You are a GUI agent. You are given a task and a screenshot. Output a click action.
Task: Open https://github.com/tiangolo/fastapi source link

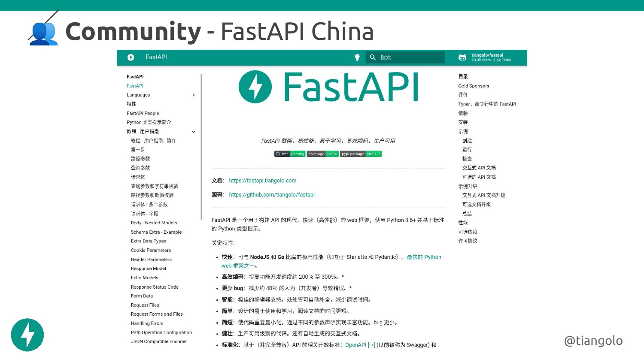click(272, 195)
